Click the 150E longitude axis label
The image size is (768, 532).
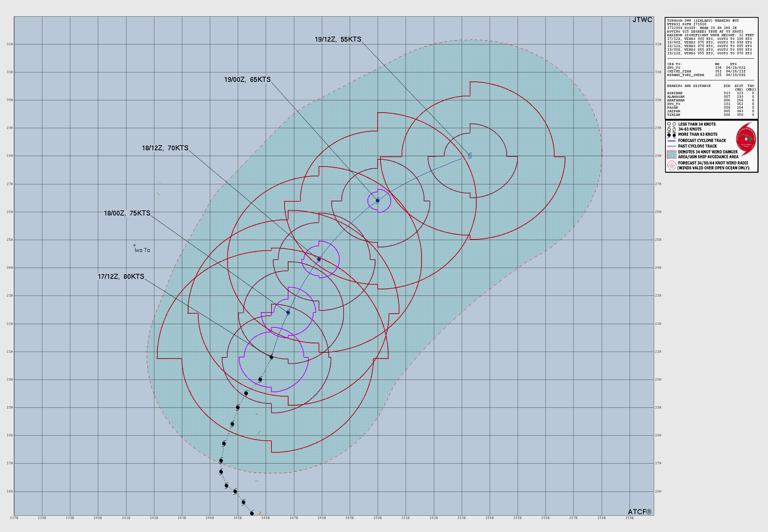(377, 518)
